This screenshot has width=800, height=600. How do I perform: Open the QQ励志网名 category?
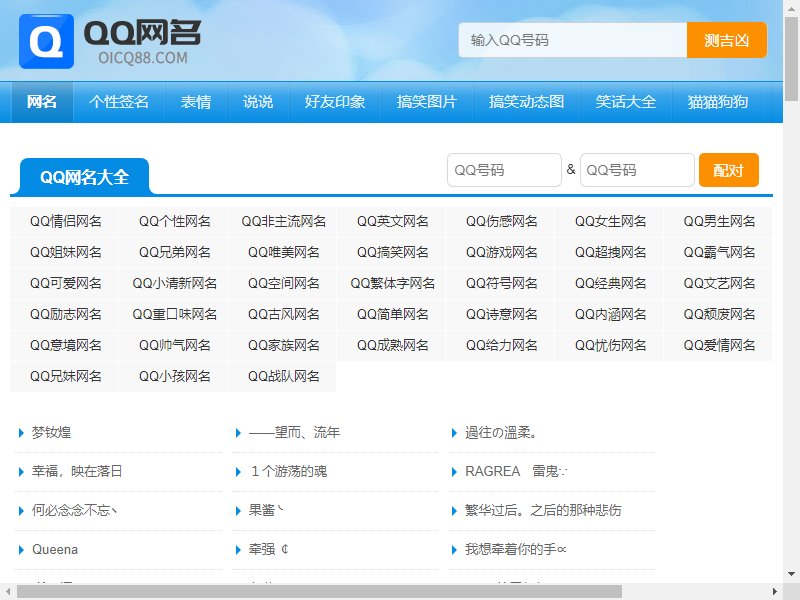(x=65, y=314)
